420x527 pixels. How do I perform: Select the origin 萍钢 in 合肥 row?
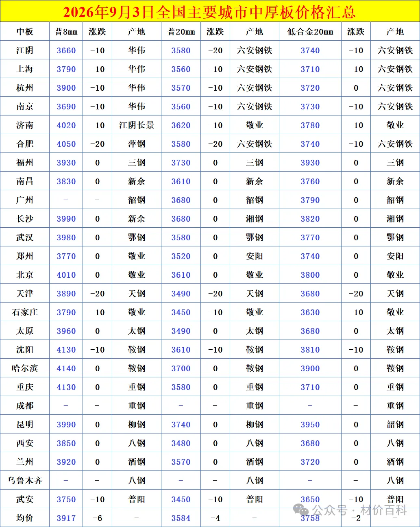pos(137,144)
